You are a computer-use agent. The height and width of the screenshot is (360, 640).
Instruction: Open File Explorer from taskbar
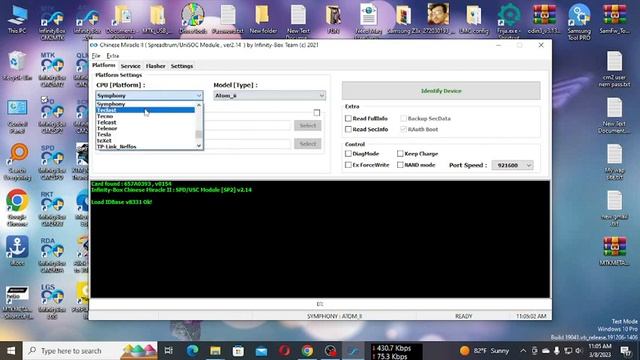pos(215,351)
